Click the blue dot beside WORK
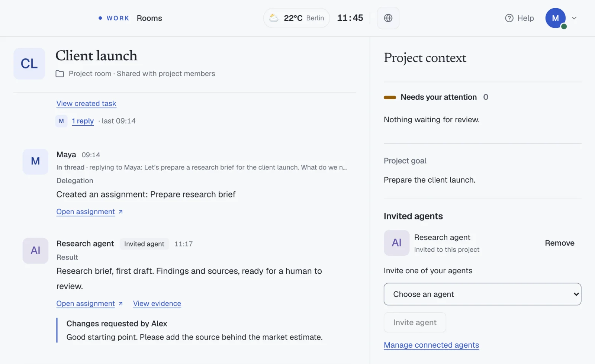The image size is (595, 364). click(x=100, y=18)
